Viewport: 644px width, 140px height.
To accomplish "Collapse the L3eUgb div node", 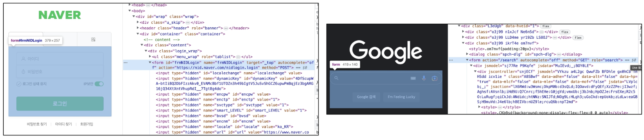I will pos(459,26).
